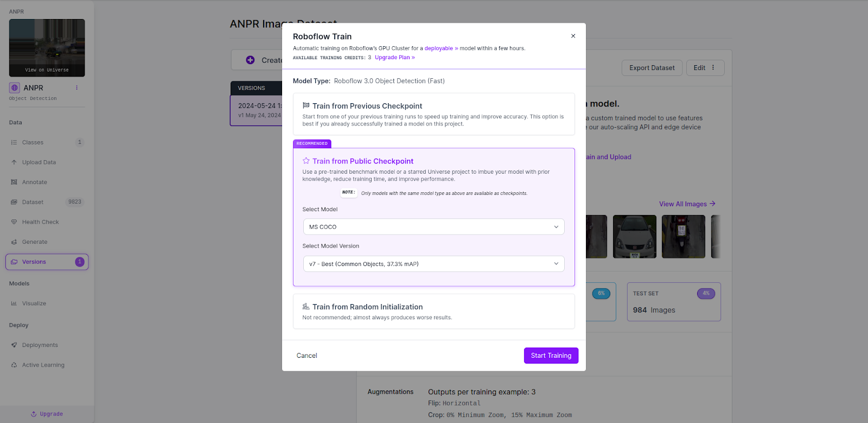Follow the deployable link

click(441, 48)
